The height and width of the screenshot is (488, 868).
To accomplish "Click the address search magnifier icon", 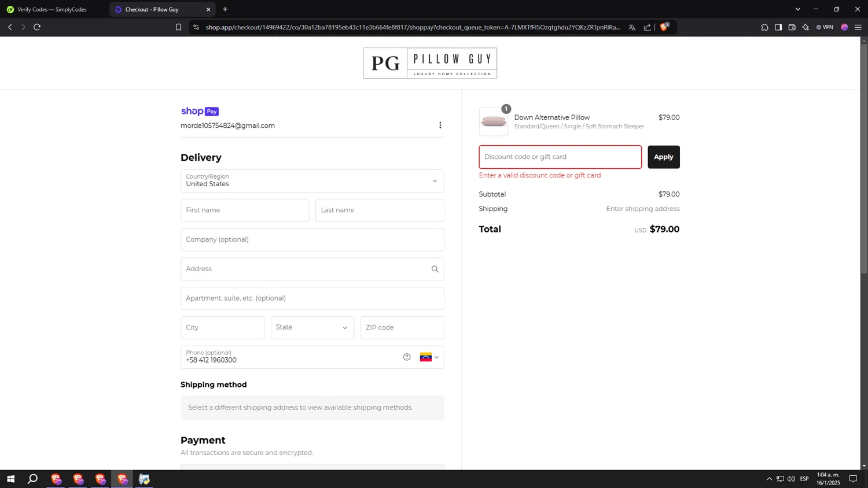I will pos(435,269).
